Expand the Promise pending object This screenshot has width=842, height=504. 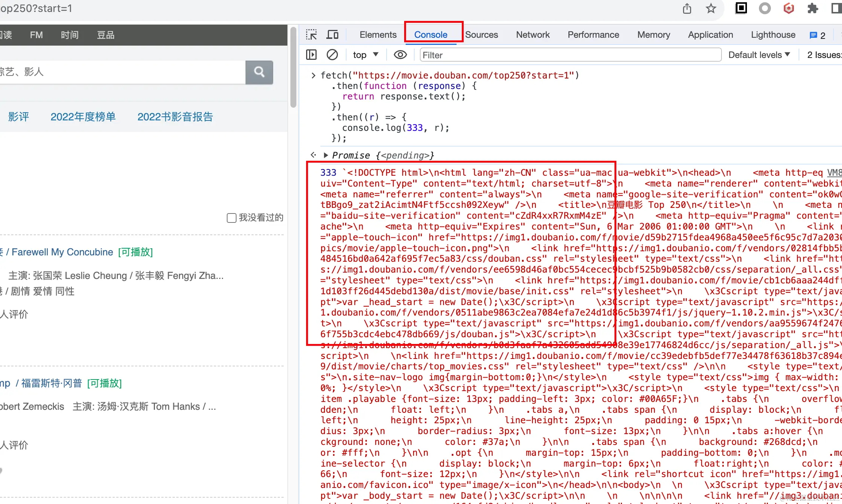point(326,155)
